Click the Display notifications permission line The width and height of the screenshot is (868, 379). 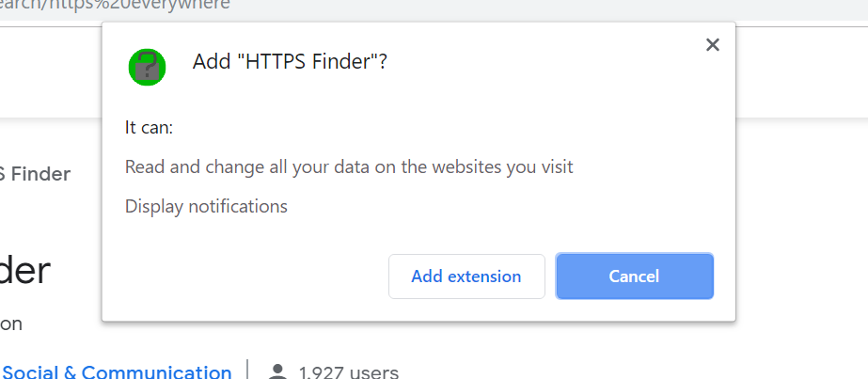206,206
